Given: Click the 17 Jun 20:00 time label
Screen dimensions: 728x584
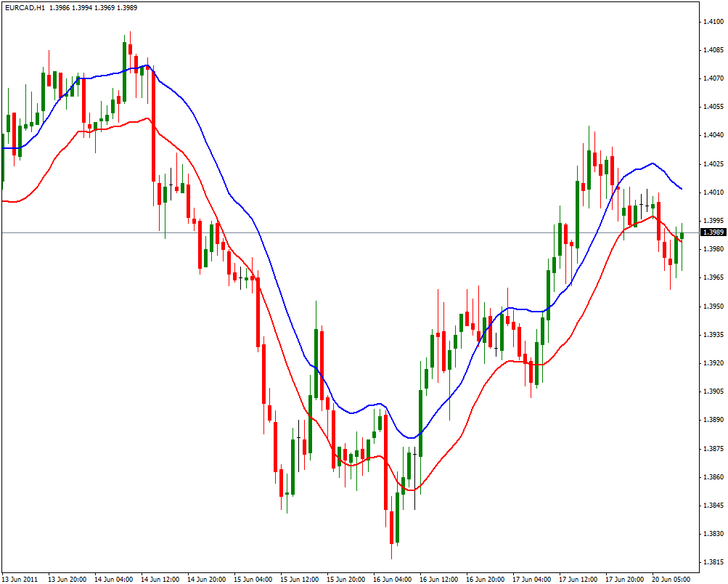Looking at the screenshot, I should click(x=624, y=580).
